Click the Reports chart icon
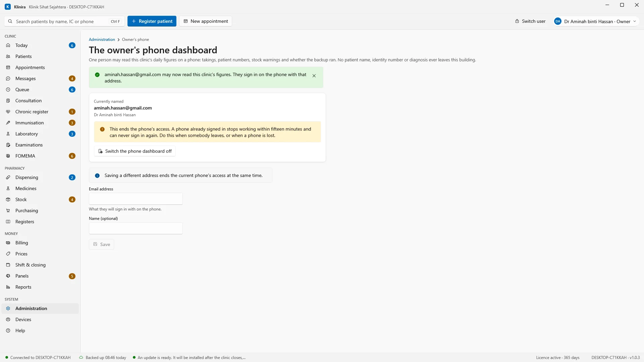This screenshot has height=362, width=644. [x=8, y=287]
